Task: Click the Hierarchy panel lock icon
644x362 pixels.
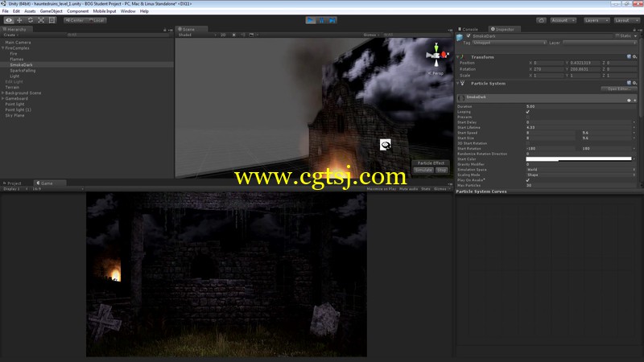Action: (x=165, y=30)
